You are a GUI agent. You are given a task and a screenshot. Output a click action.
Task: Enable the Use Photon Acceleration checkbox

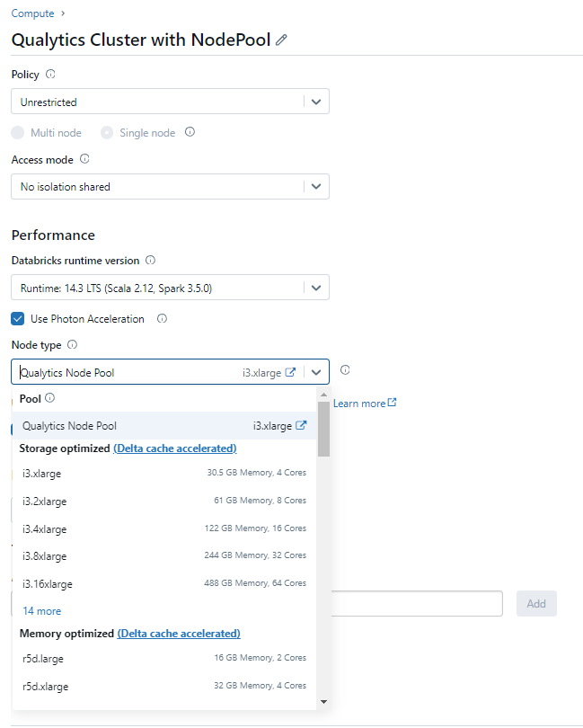(x=17, y=318)
